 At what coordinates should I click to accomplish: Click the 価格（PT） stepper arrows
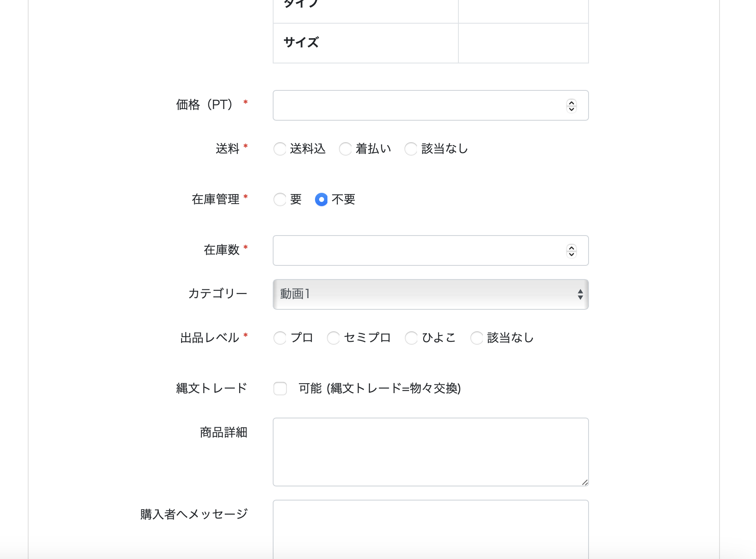pyautogui.click(x=572, y=106)
